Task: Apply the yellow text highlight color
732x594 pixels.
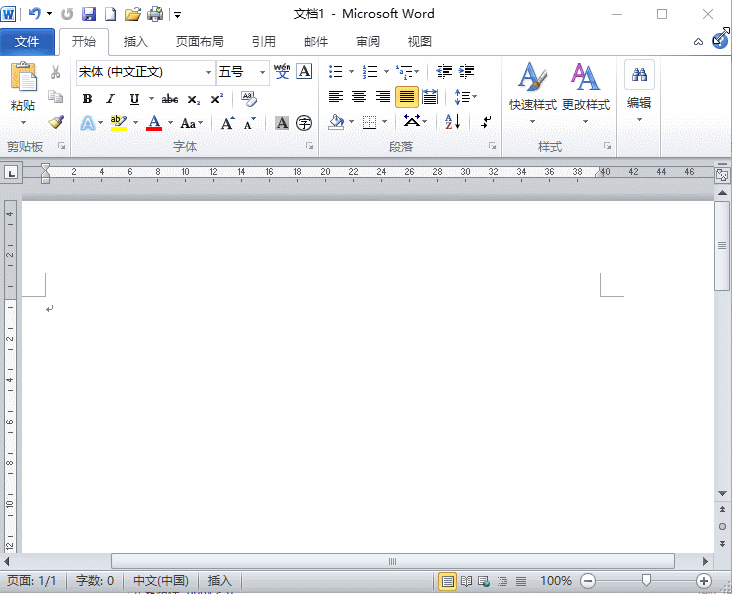Action: [x=119, y=123]
